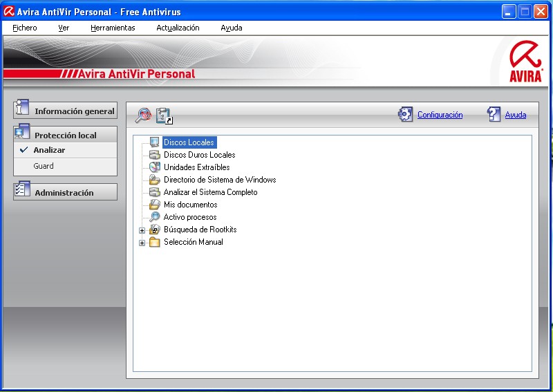553x392 pixels.
Task: Select Protección local section
Action: pyautogui.click(x=65, y=134)
